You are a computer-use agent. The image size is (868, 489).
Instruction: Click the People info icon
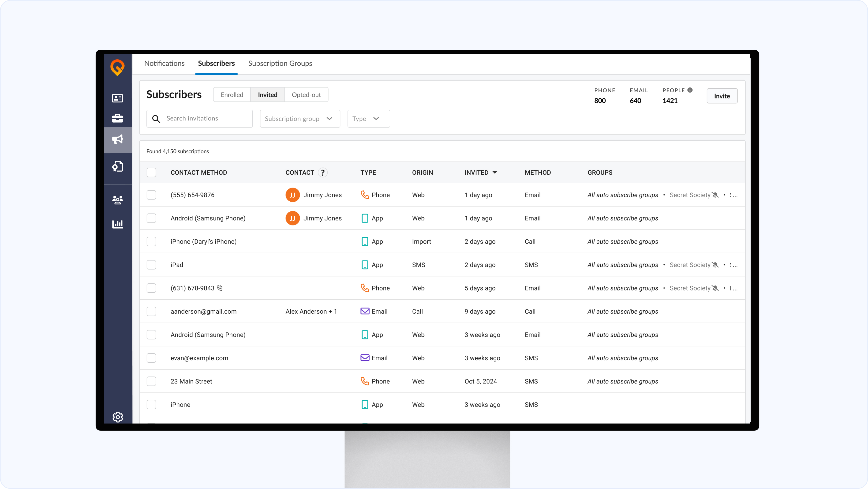tap(690, 90)
